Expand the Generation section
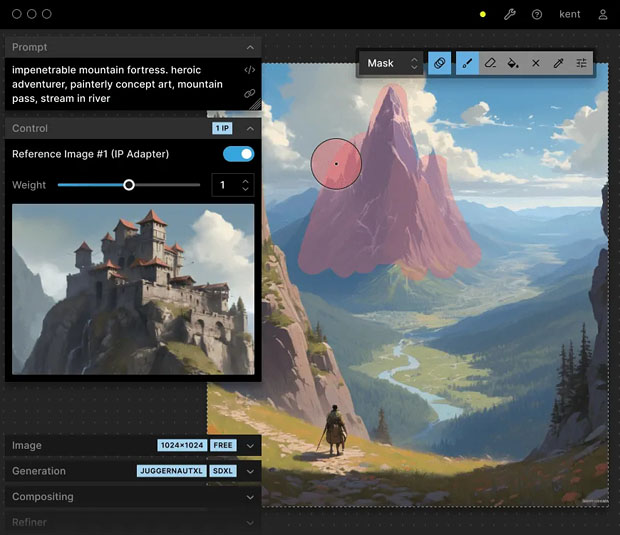Screen dimensions: 620x535 [x=250, y=471]
